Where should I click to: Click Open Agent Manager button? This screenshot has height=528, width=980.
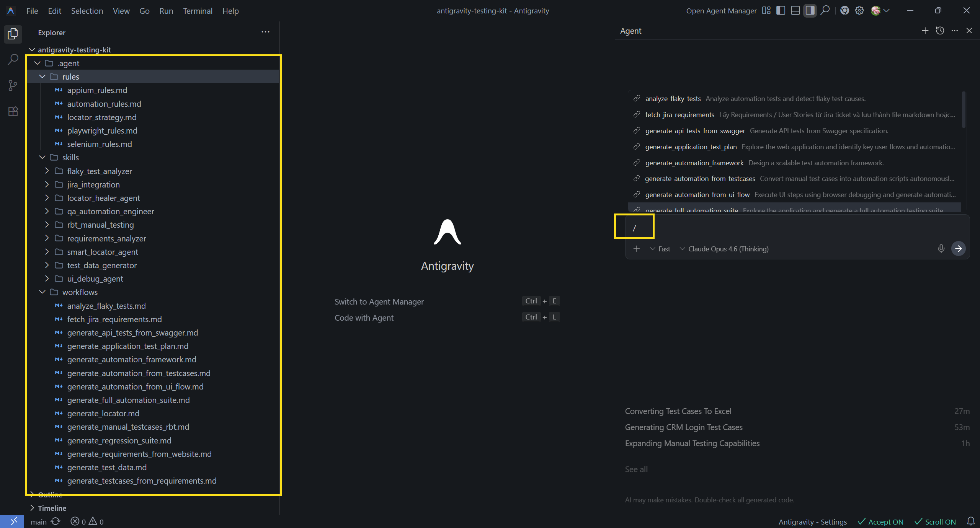(721, 11)
